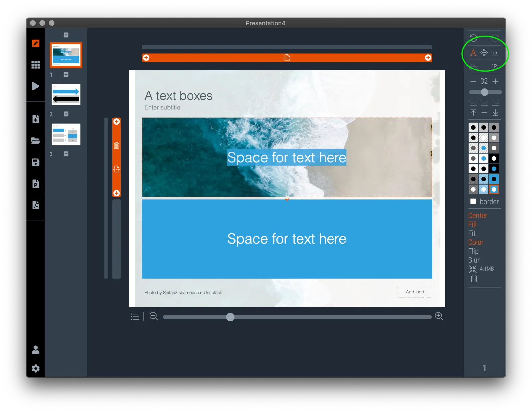Toggle the Center image option
The image size is (532, 412).
point(478,215)
